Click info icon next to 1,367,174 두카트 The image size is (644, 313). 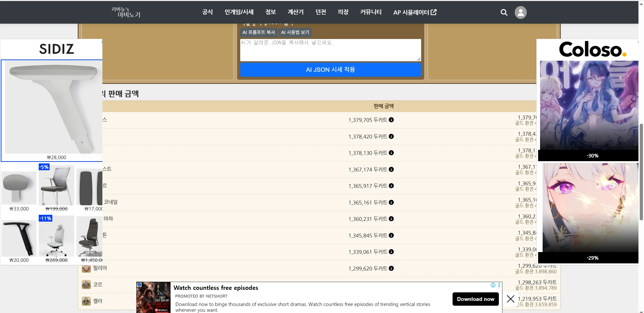pos(391,169)
